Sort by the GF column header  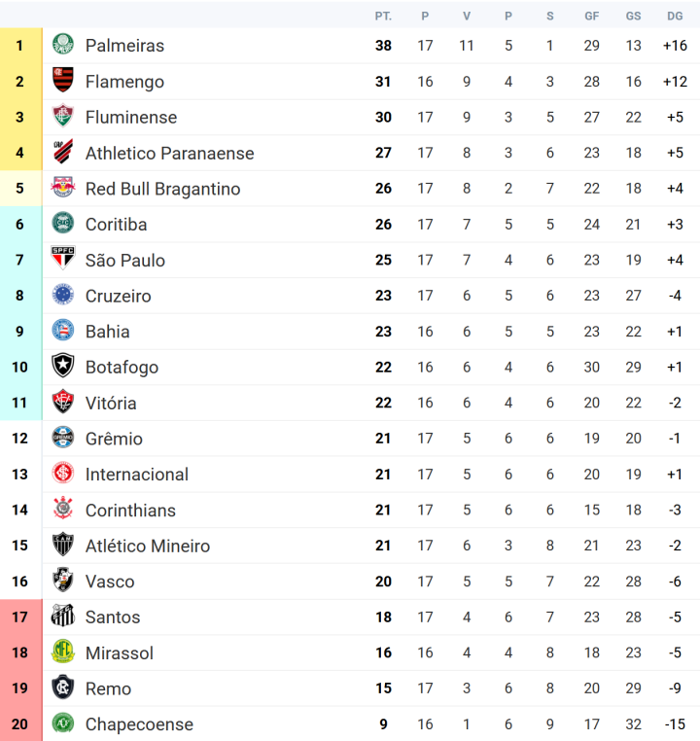pos(591,17)
